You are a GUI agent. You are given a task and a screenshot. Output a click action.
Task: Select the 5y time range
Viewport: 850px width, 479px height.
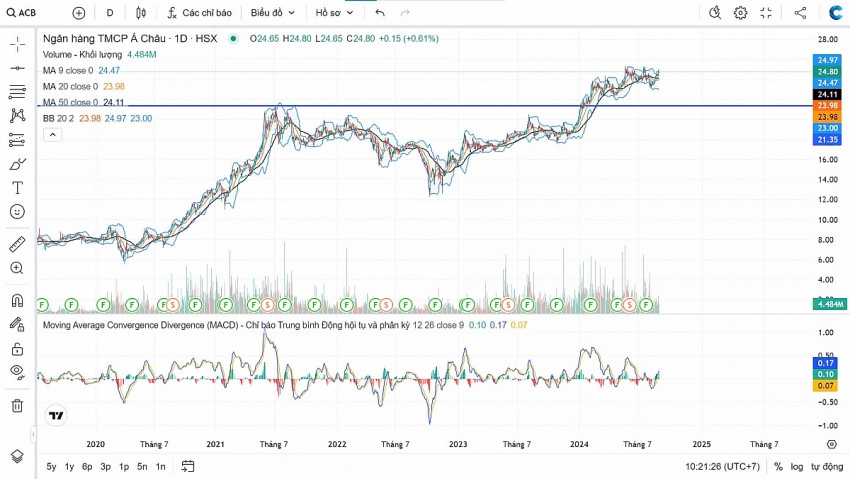(51, 466)
